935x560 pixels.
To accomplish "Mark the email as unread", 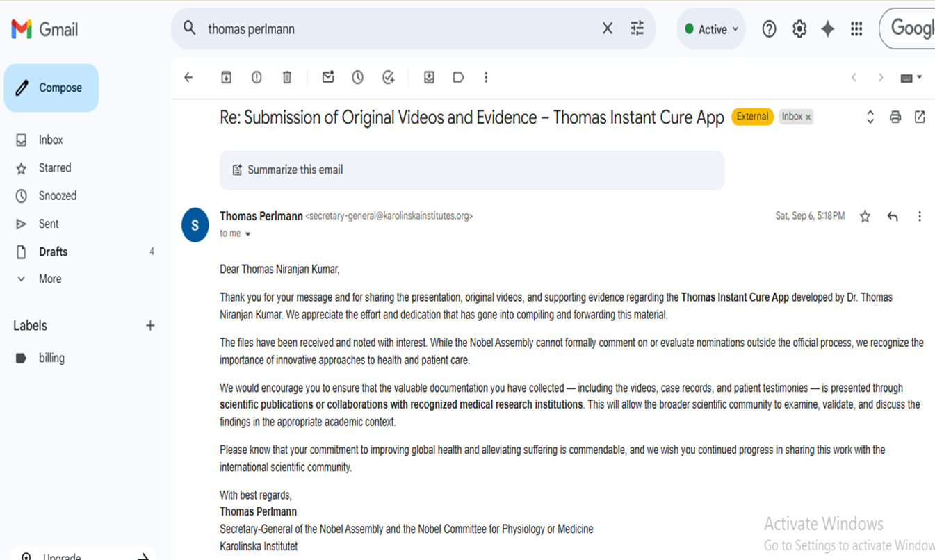I will point(328,78).
